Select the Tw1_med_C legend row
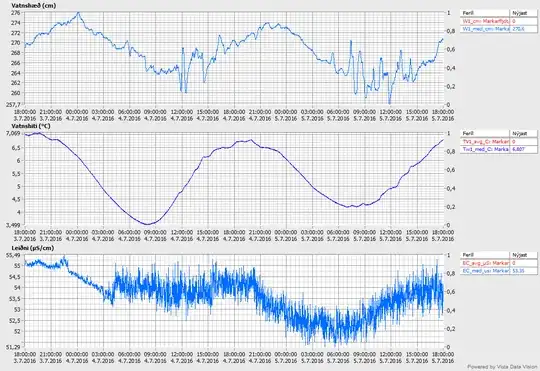Viewport: 540px width, 371px height. 498,150
